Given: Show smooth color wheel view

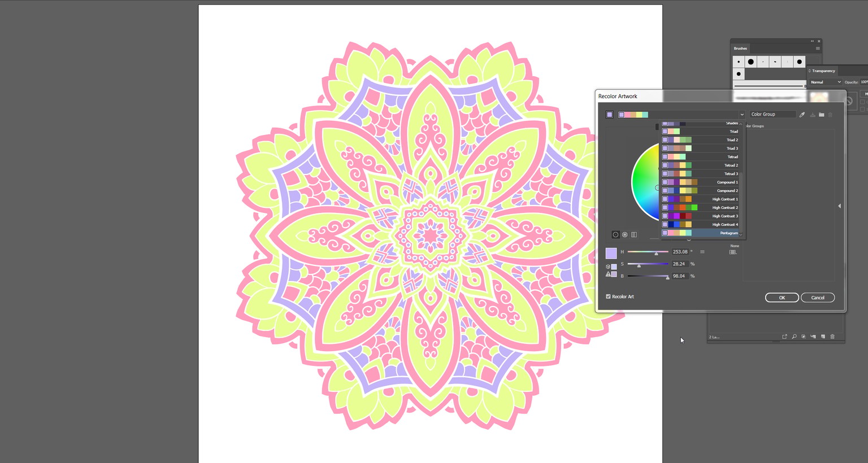Looking at the screenshot, I should click(615, 234).
